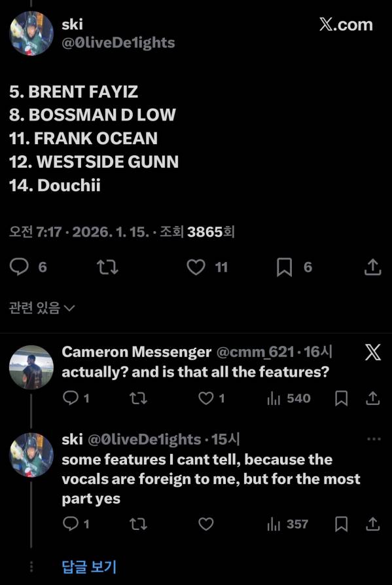View analytics showing 540 on Cameron's reply
Screen dimensions: 392x585
click(x=289, y=398)
